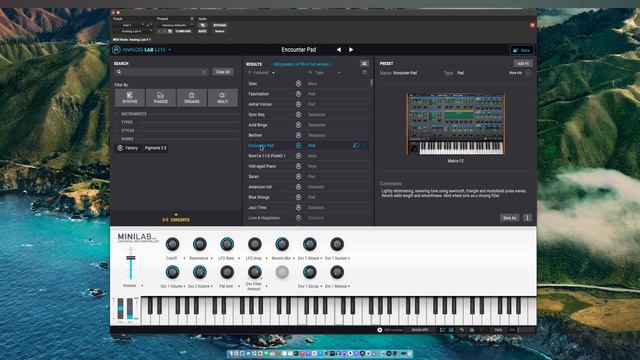Click the Safe button in plugin header

click(x=202, y=31)
